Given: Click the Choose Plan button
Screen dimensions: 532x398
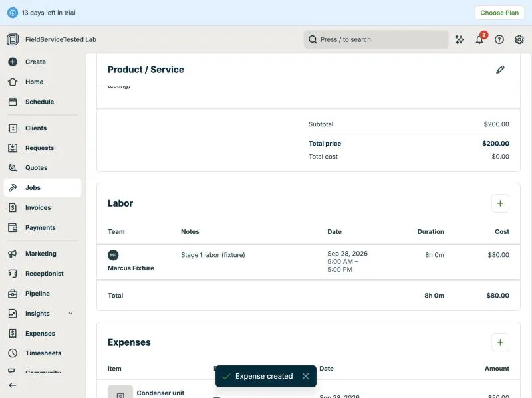Looking at the screenshot, I should (x=499, y=13).
